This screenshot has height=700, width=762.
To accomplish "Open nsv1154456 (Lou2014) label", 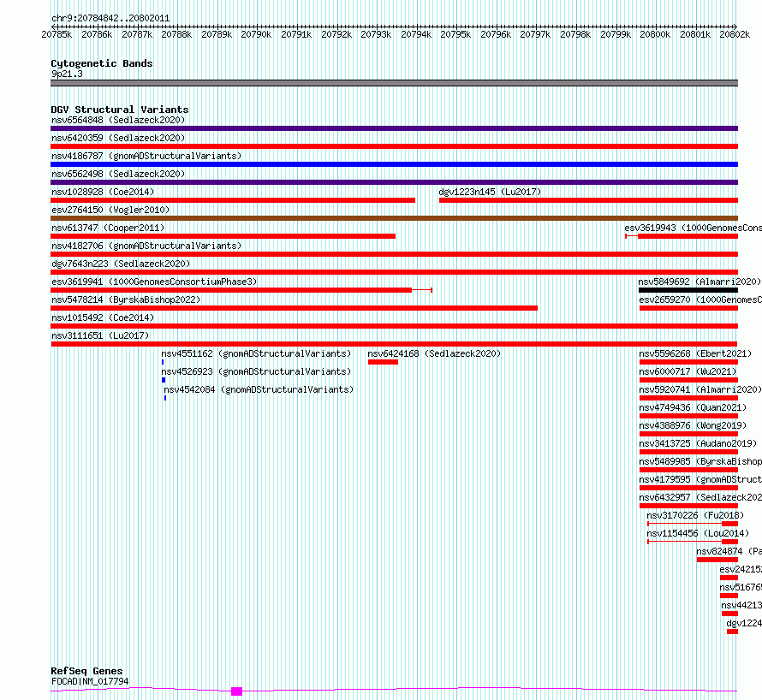I will pyautogui.click(x=698, y=533).
